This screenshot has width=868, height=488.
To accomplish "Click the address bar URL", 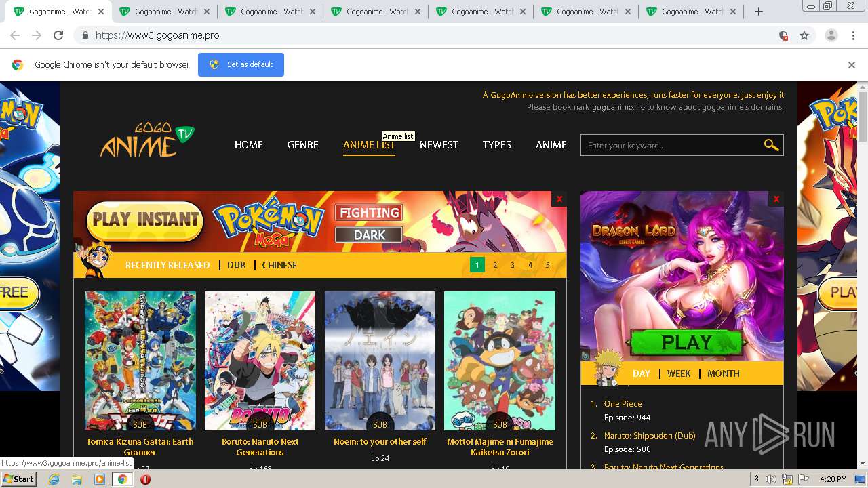I will click(157, 35).
